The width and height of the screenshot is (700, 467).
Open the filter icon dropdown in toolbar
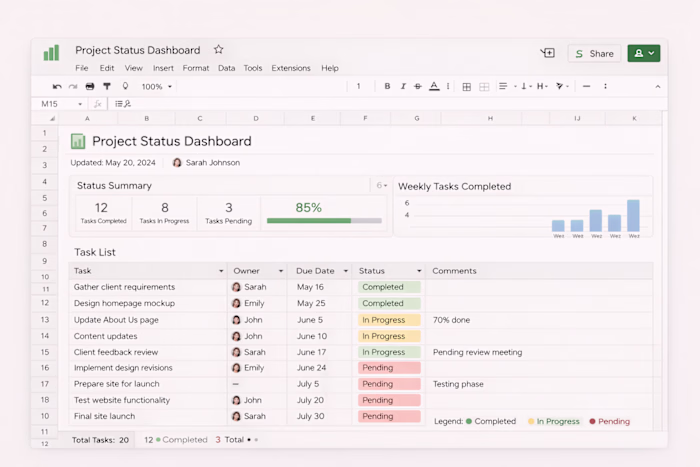tap(562, 86)
